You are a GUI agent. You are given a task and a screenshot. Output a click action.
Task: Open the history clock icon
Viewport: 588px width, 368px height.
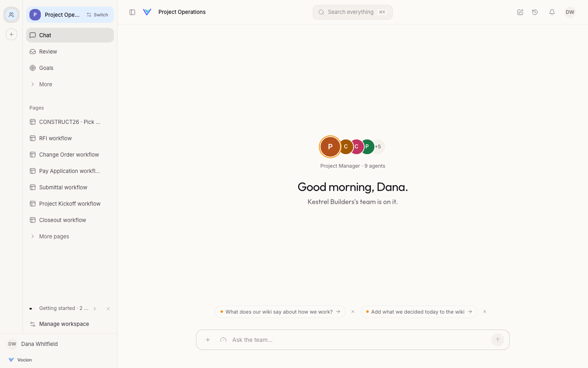pyautogui.click(x=535, y=12)
